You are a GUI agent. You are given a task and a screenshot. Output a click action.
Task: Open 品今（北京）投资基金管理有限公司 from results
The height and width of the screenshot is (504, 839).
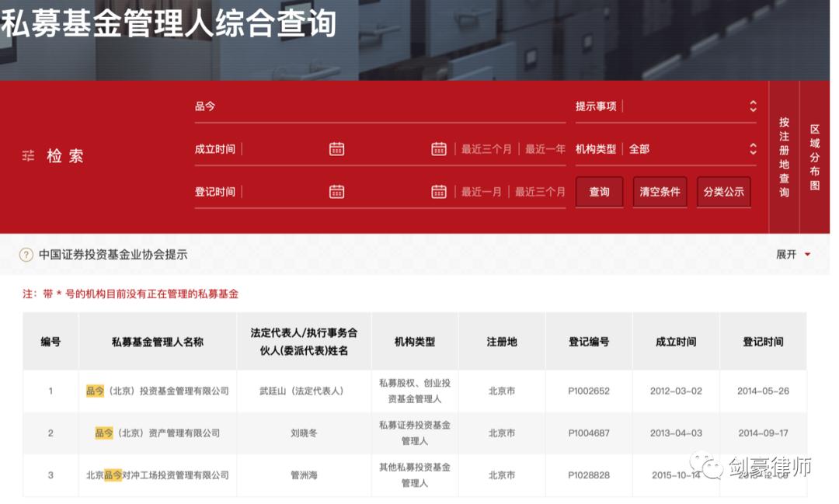pos(158,391)
